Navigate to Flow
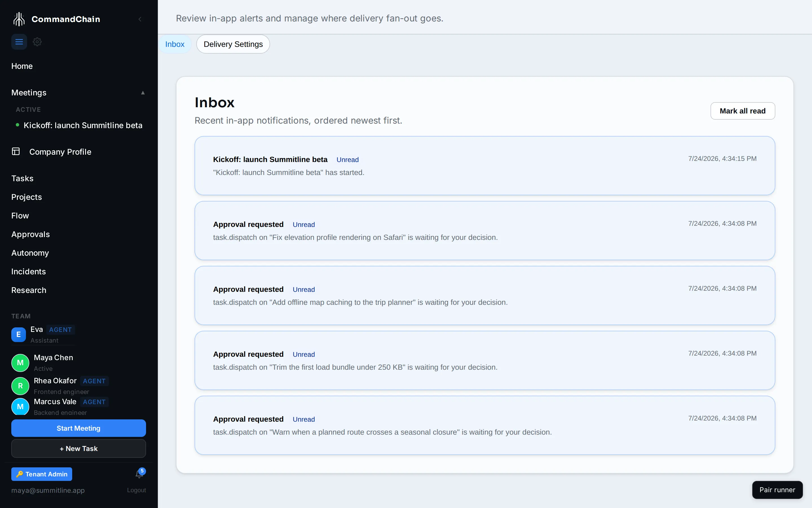 click(x=20, y=216)
